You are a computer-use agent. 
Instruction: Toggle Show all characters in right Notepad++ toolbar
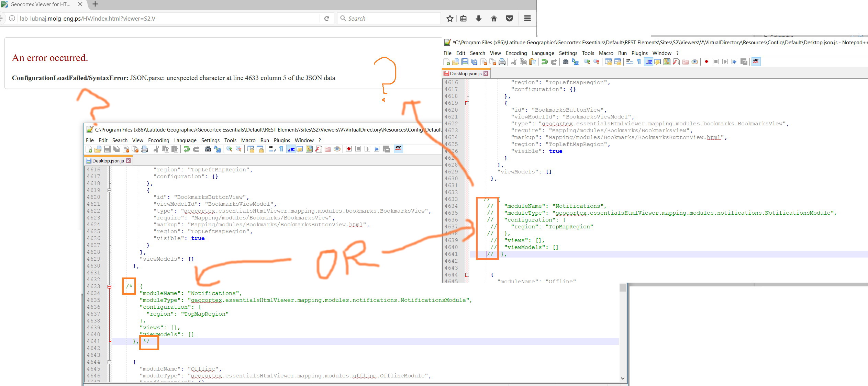coord(639,62)
